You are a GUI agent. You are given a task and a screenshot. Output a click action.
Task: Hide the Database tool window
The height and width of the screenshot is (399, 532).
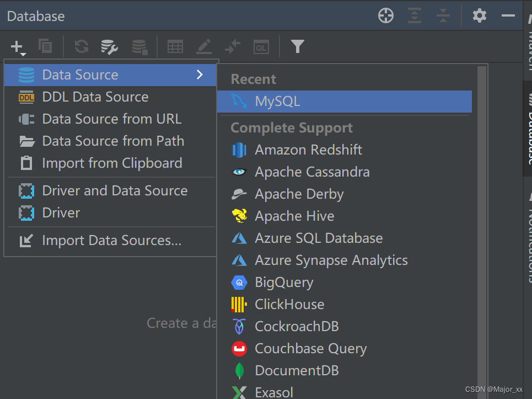(508, 15)
